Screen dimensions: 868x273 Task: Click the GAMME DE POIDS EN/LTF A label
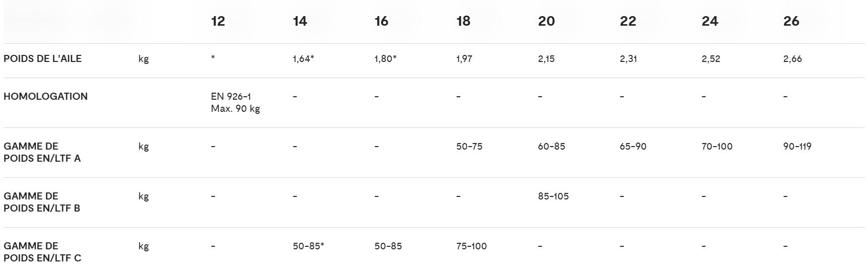tap(42, 152)
